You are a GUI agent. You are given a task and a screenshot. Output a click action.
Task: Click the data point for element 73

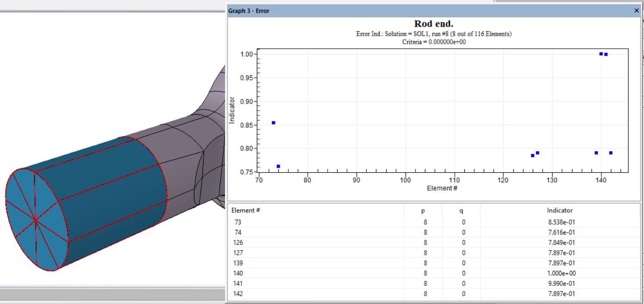[x=273, y=122]
